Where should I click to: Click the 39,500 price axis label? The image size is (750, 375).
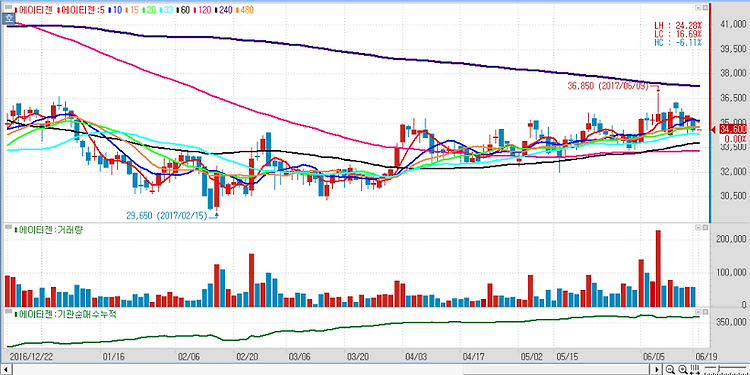(732, 49)
